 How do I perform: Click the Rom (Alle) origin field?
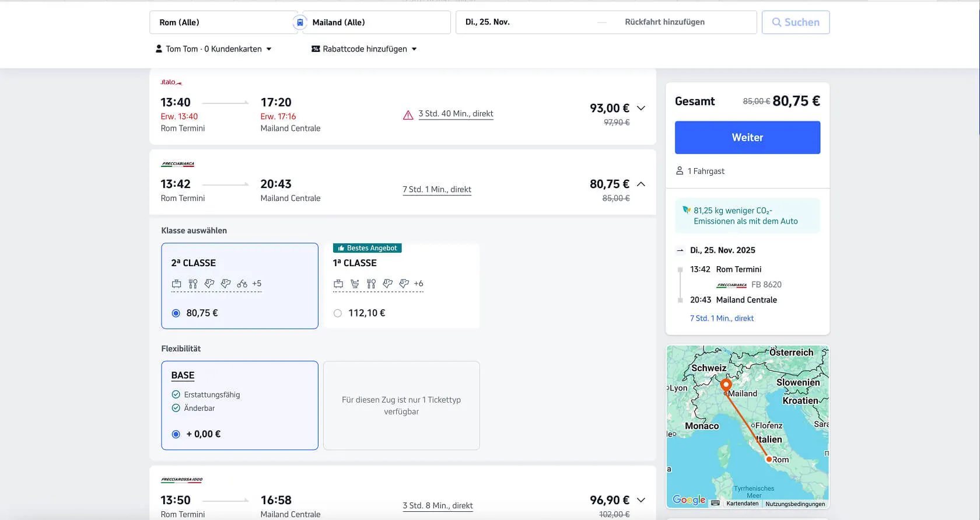click(x=223, y=22)
